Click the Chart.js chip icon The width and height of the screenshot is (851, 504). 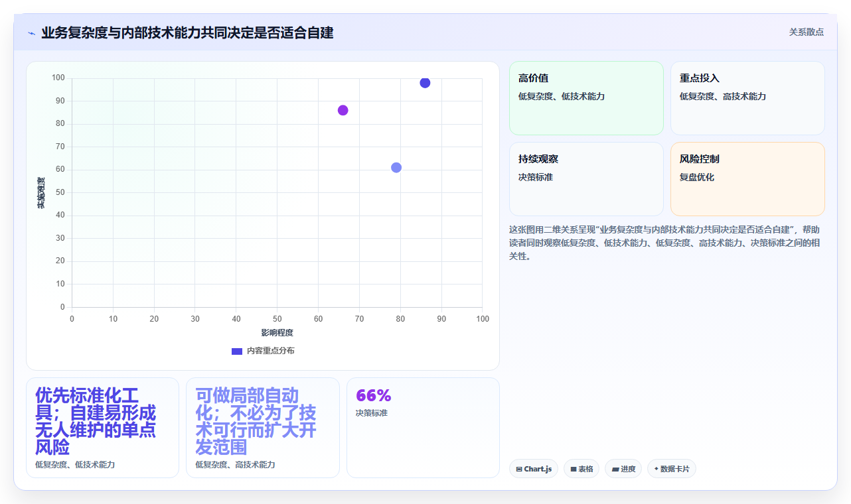point(519,469)
